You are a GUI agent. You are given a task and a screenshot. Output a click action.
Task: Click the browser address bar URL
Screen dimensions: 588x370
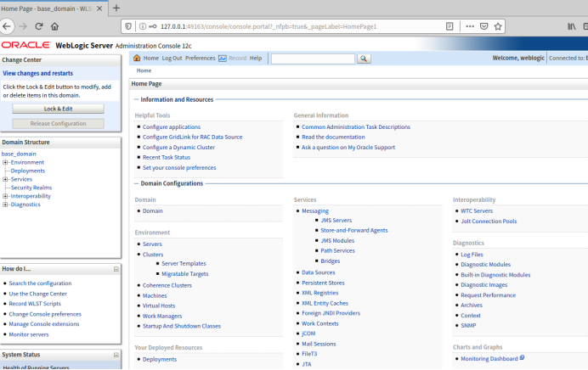point(269,26)
